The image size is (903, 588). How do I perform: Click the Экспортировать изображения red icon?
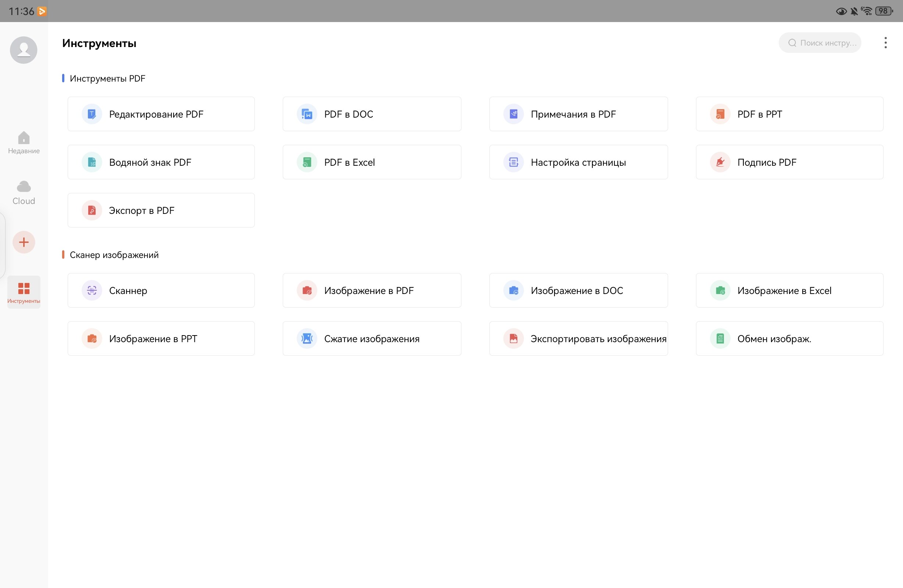(513, 339)
